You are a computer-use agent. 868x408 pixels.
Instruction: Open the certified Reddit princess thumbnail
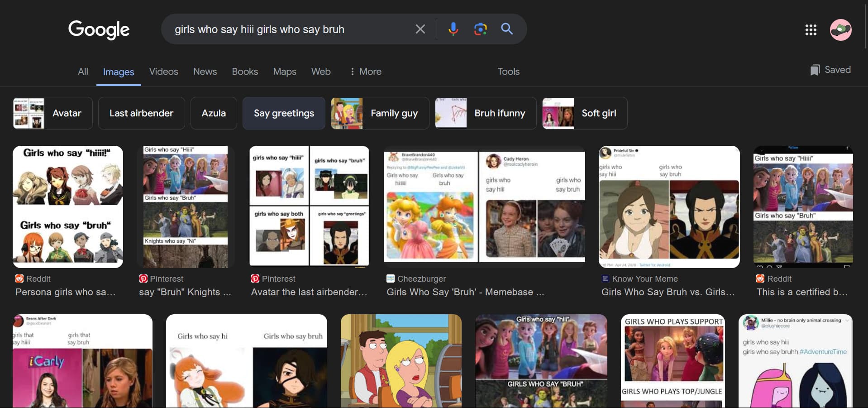point(803,207)
